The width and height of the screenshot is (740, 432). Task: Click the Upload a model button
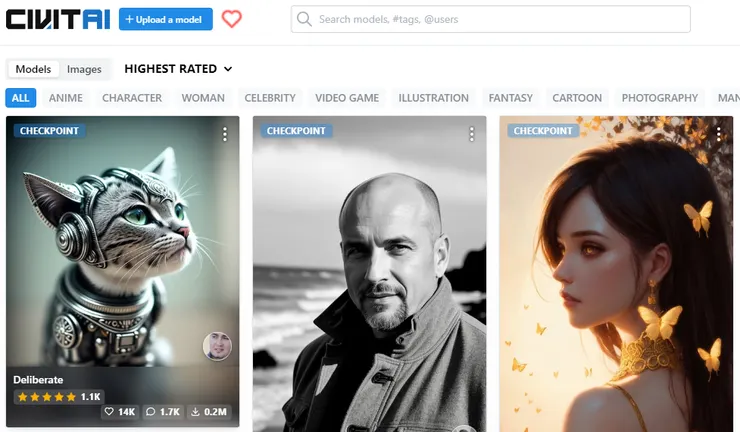click(166, 19)
